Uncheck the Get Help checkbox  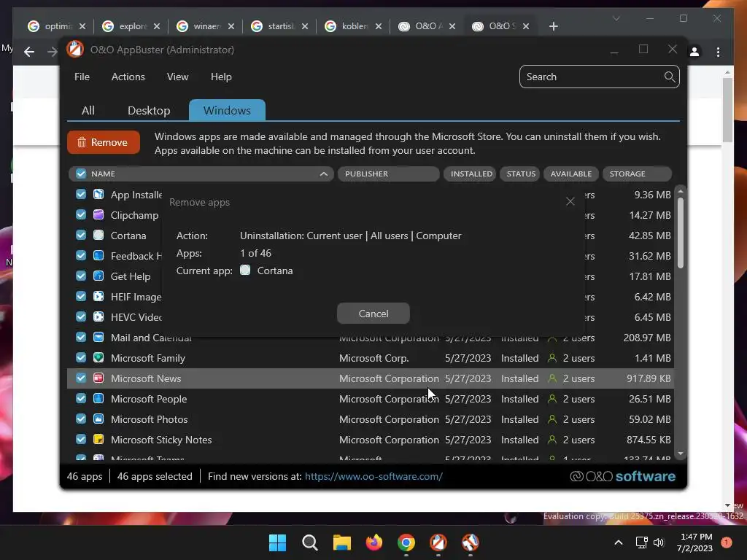click(81, 276)
